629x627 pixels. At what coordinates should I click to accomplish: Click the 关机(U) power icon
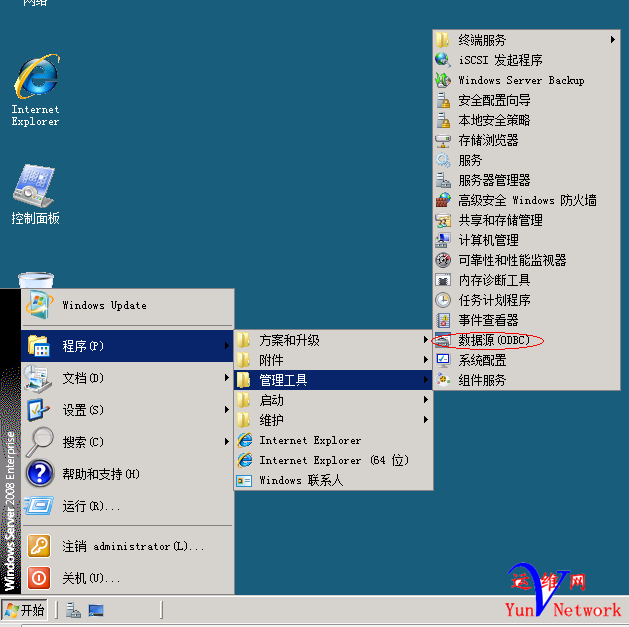click(x=39, y=578)
